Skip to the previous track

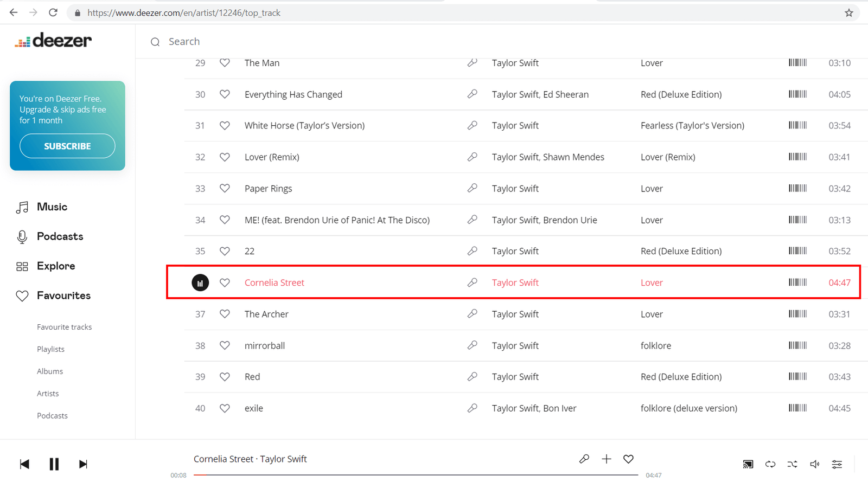point(24,464)
